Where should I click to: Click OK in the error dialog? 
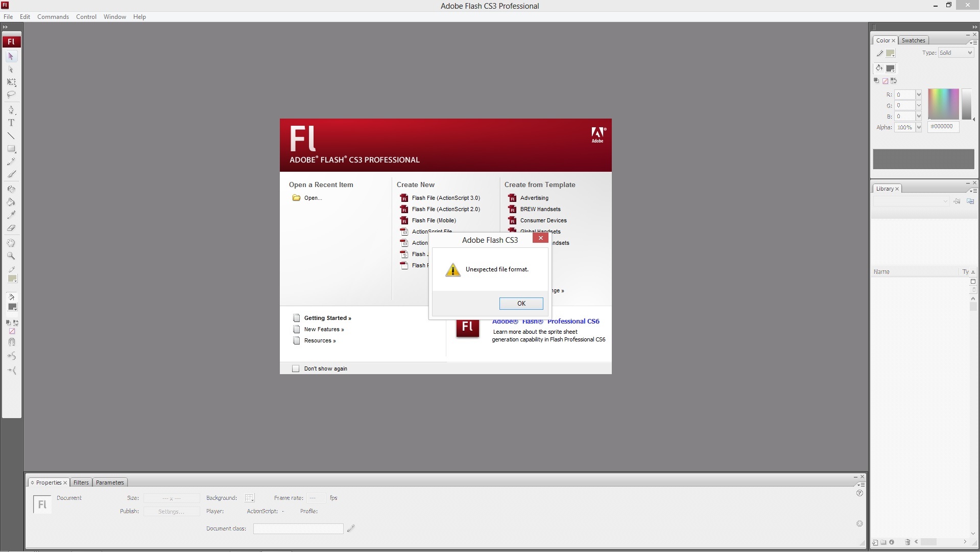coord(521,304)
